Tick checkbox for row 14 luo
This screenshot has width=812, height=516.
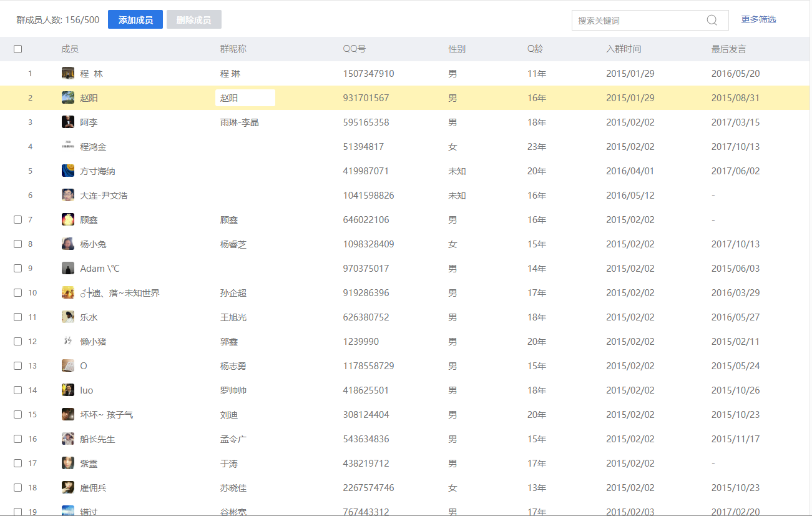17,390
